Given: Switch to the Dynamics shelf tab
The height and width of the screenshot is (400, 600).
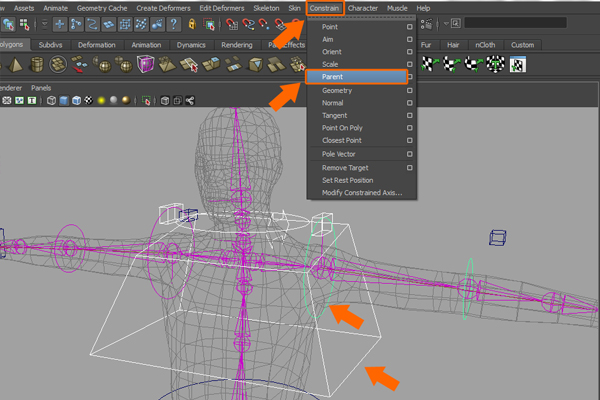Looking at the screenshot, I should 191,45.
